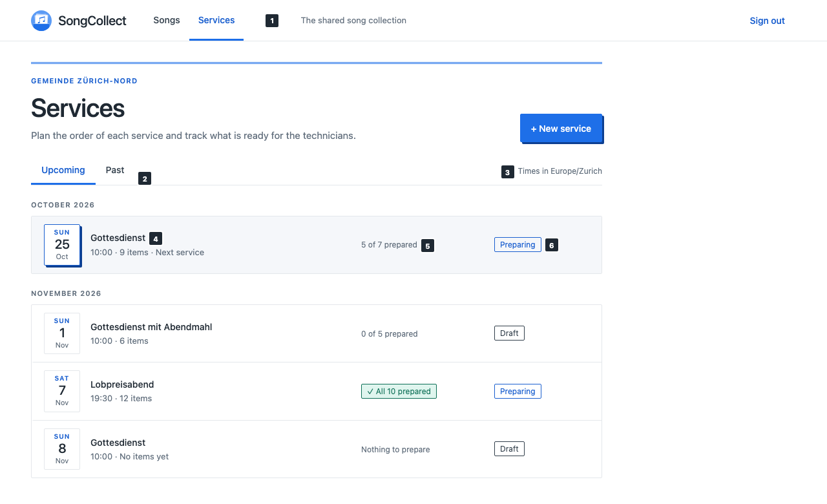Image resolution: width=827 pixels, height=504 pixels.
Task: Sign out of SongCollect
Action: tap(767, 21)
